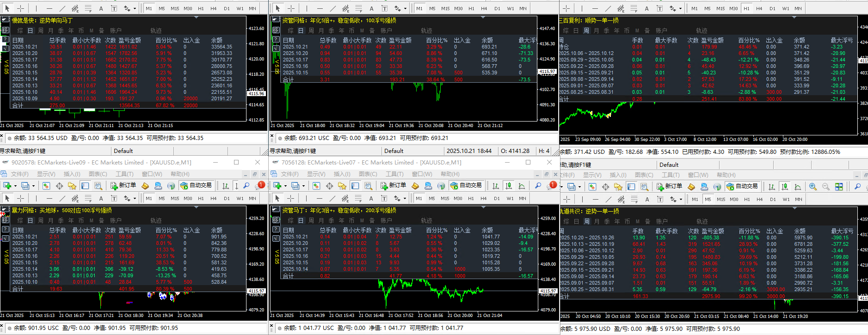The width and height of the screenshot is (868, 335).
Task: Open Navigator star-folder icon in 7056128 window
Action: pos(342,186)
